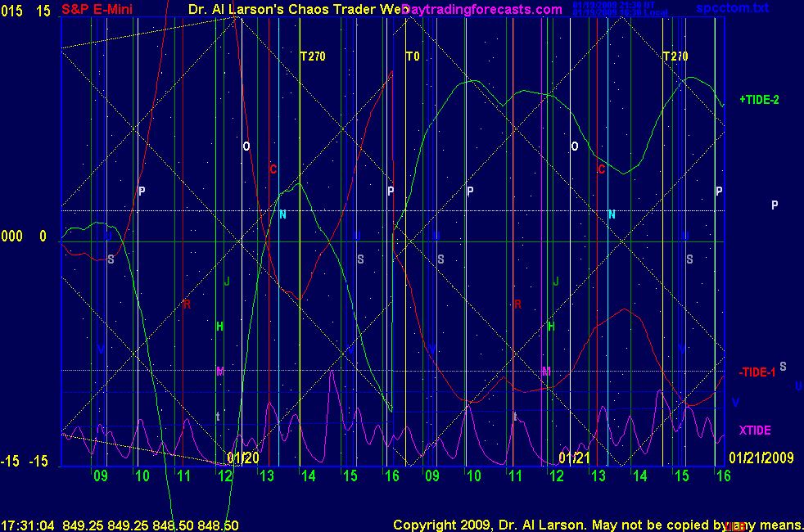The width and height of the screenshot is (804, 532).
Task: Select the 17:31:04 timestamp
Action: tap(28, 525)
